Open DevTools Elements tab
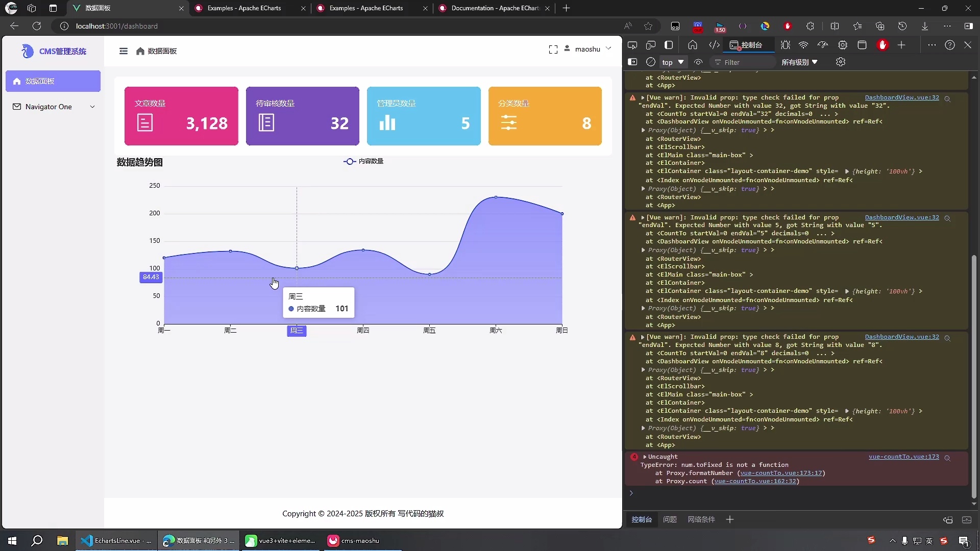This screenshot has height=551, width=980. 714,45
